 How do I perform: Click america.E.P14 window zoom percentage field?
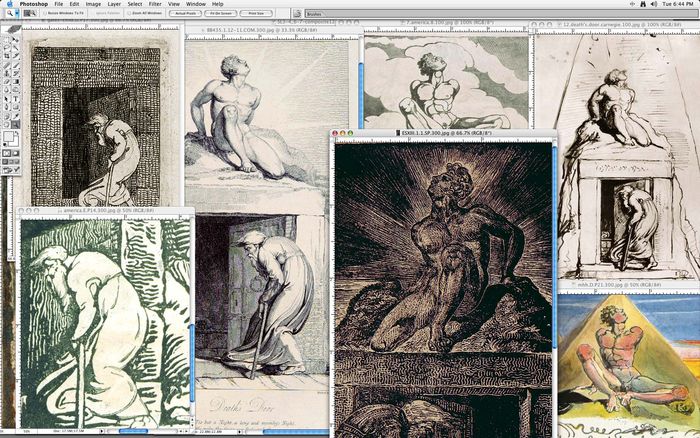(27, 431)
